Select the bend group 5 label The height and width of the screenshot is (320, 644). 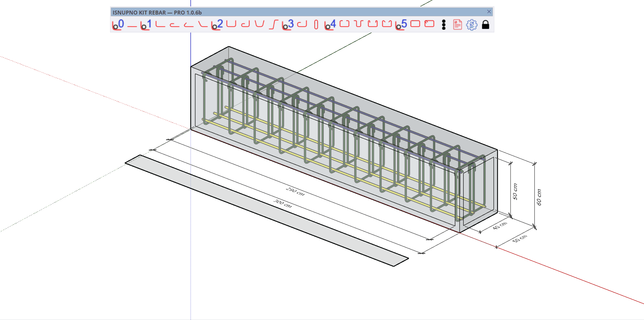point(401,24)
